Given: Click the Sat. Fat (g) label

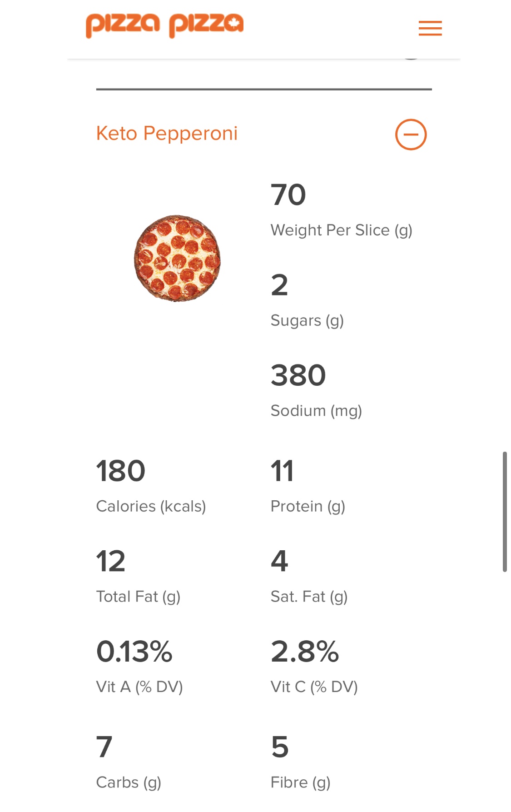Looking at the screenshot, I should click(309, 597).
